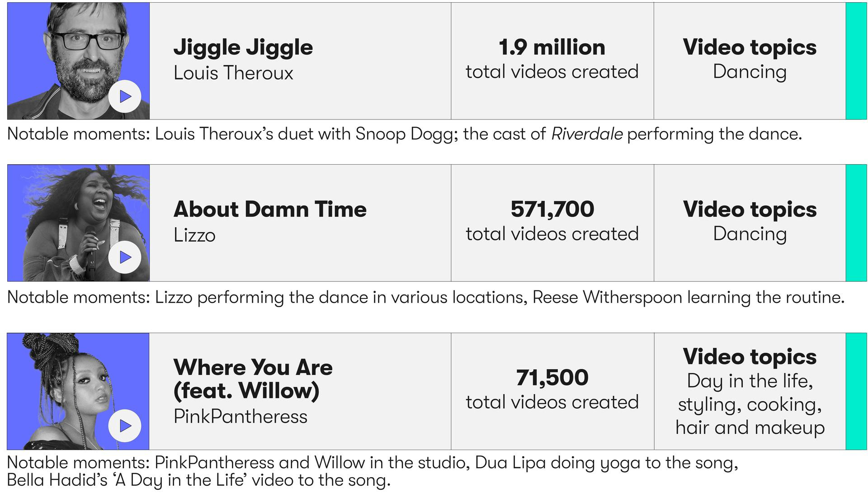
Task: Click the Lizzo artist name text
Action: pos(194,235)
